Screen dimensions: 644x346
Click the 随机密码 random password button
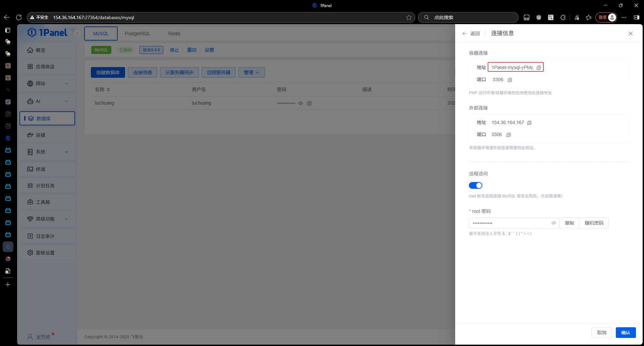[x=594, y=223]
